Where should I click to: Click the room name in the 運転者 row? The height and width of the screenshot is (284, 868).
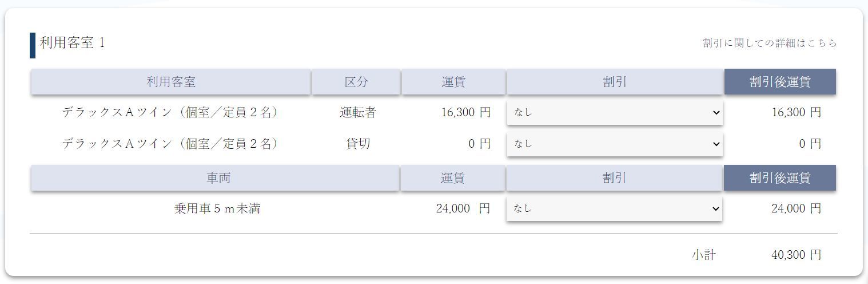pyautogui.click(x=170, y=113)
